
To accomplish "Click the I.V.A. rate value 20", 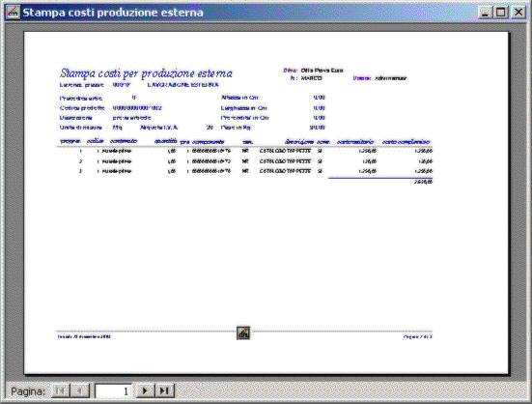I will click(x=210, y=128).
